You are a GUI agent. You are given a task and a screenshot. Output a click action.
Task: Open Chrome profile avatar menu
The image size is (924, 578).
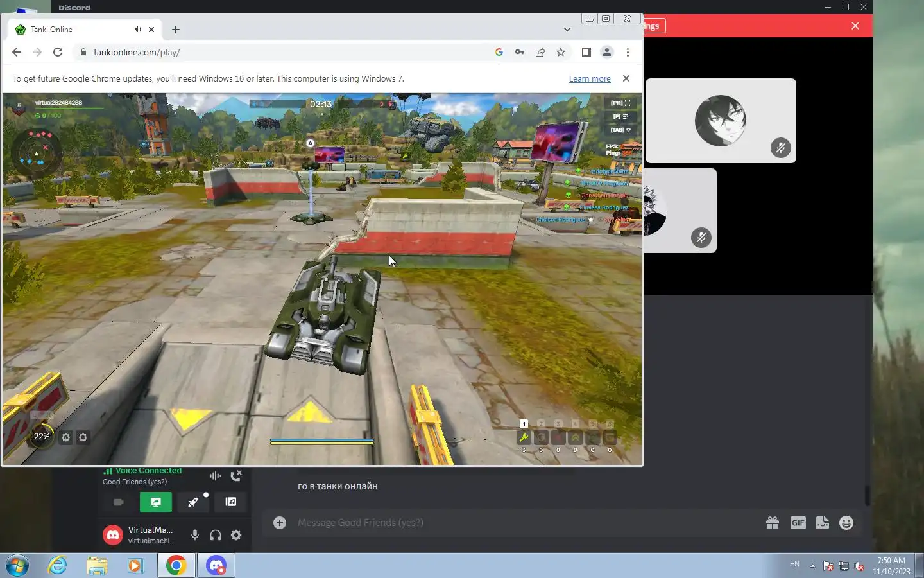[606, 52]
